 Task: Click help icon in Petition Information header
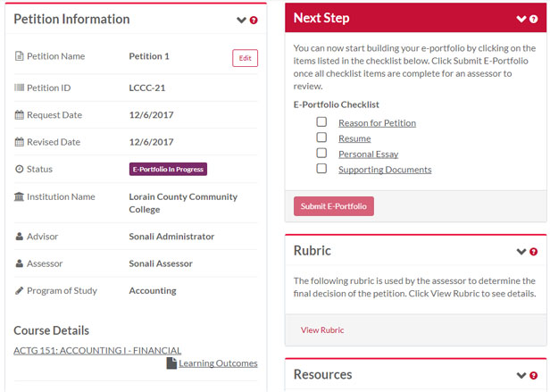254,20
